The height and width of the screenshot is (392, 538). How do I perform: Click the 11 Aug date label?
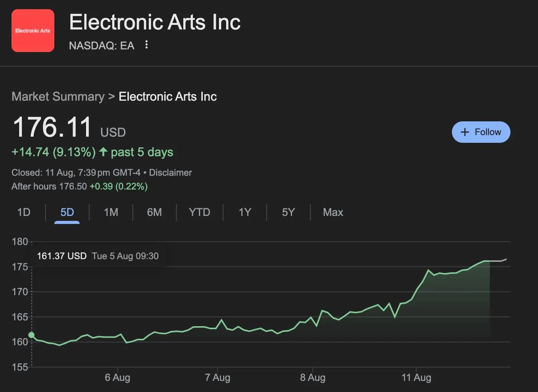416,377
